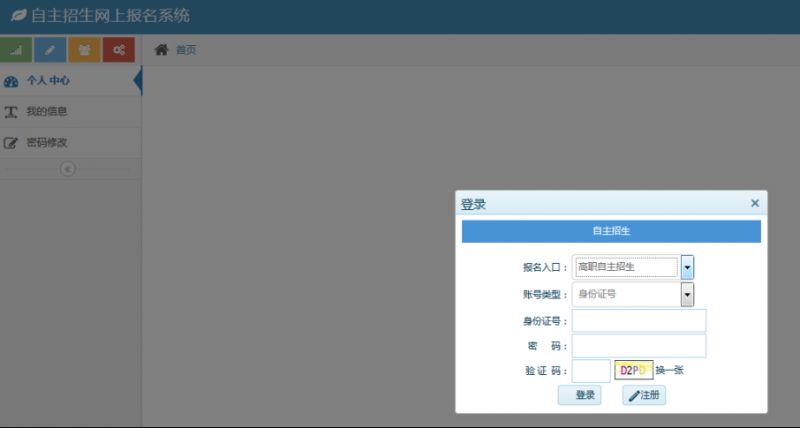Click the leaf logo in the header
Screen dimensions: 800x428
[x=19, y=15]
